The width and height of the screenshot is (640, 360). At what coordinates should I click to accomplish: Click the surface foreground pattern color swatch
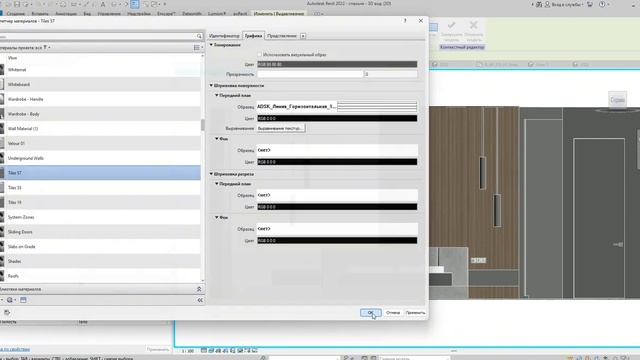coord(337,118)
